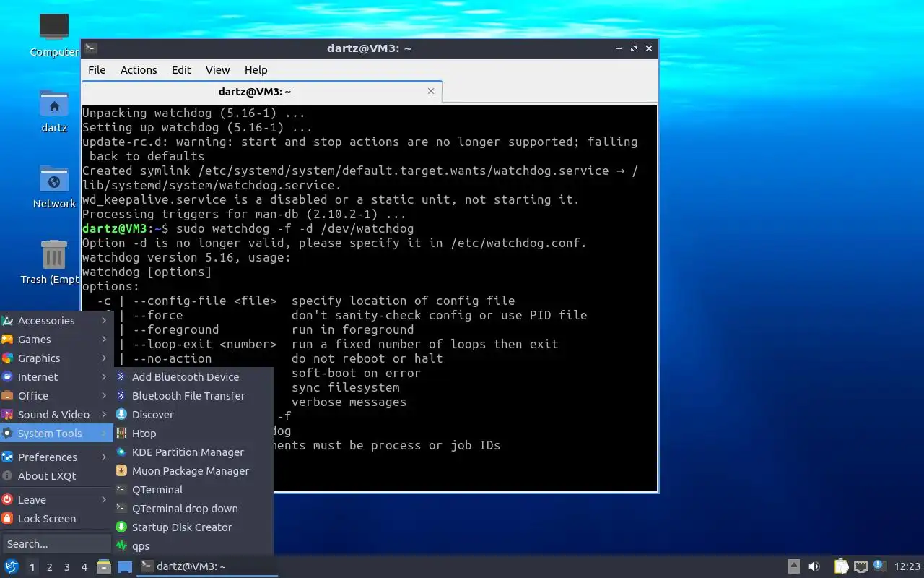
Task: Open KDE Partition Manager
Action: [x=193, y=452]
